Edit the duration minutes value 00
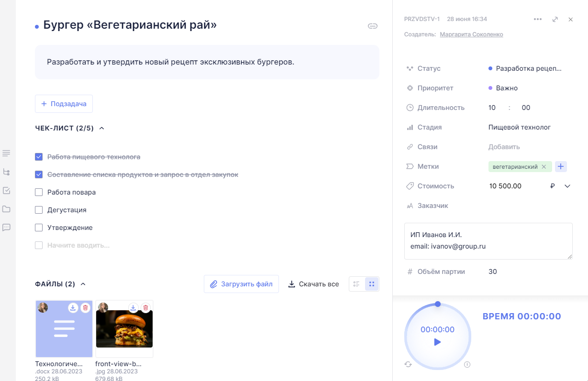Image resolution: width=588 pixels, height=381 pixels. [526, 108]
